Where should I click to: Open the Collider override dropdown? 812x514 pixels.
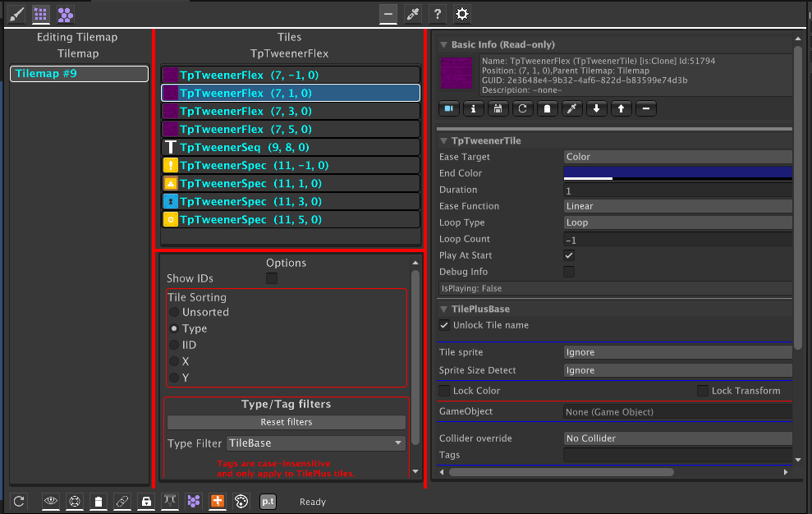pyautogui.click(x=678, y=438)
